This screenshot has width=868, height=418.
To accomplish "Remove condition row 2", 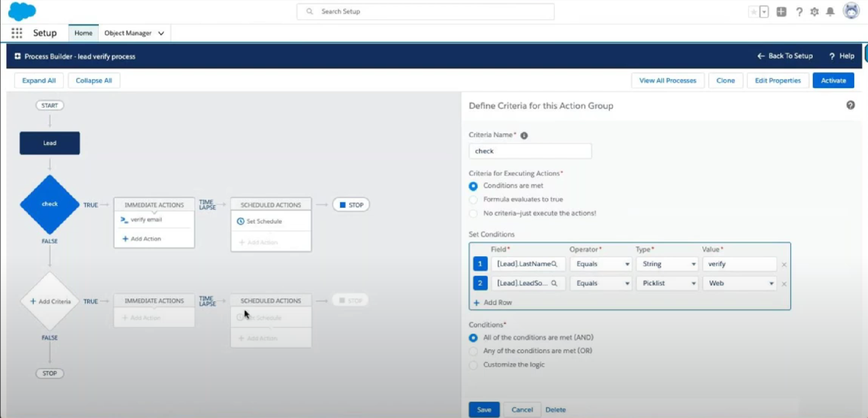I will click(x=784, y=284).
